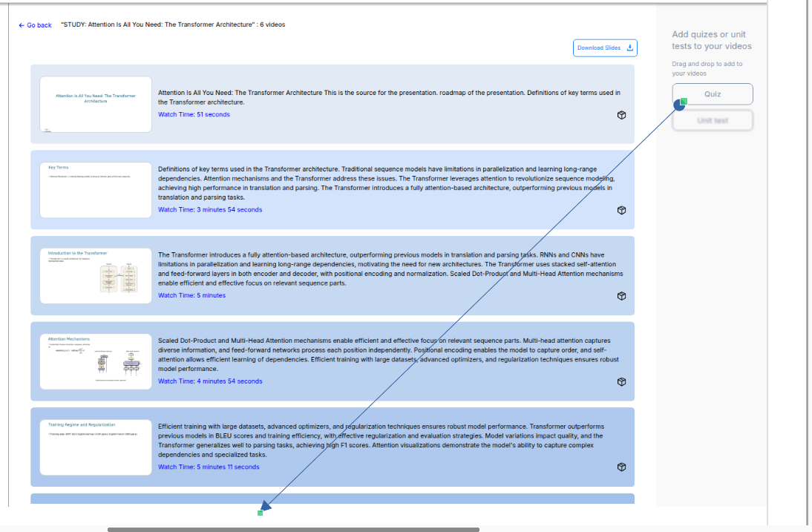Select the Unit test block
The height and width of the screenshot is (532, 812).
pos(713,120)
